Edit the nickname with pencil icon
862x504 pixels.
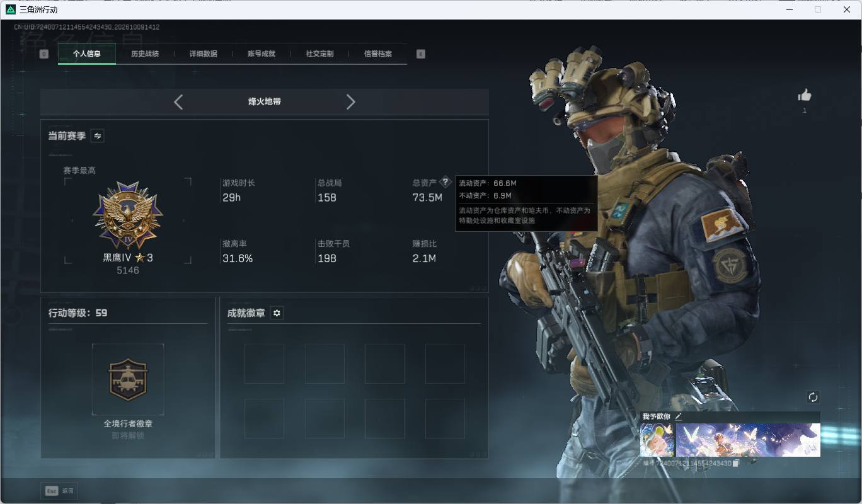coord(679,416)
